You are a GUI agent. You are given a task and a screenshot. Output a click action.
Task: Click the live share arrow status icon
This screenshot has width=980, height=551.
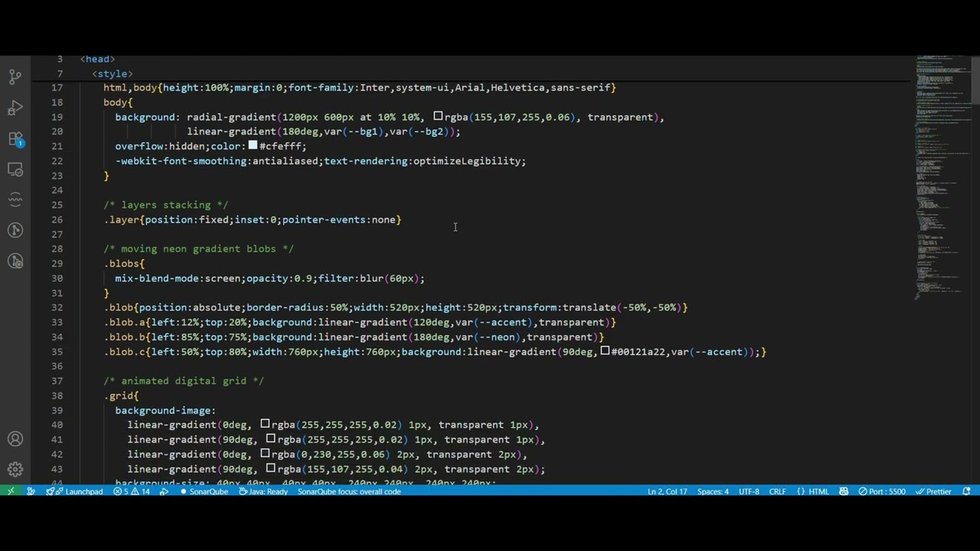[164, 491]
